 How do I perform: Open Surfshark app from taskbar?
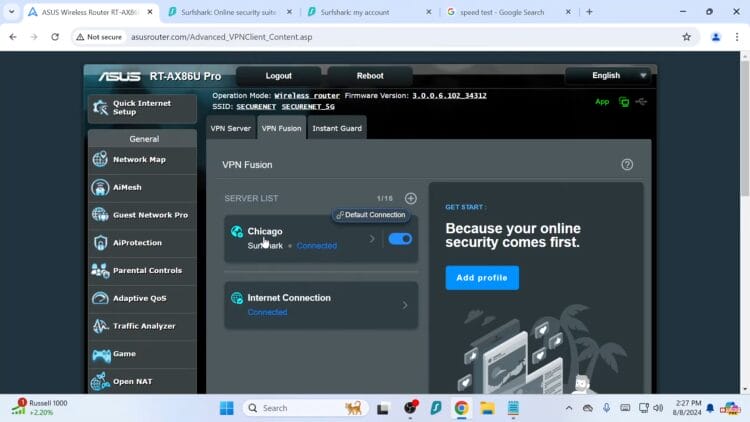tap(436, 408)
